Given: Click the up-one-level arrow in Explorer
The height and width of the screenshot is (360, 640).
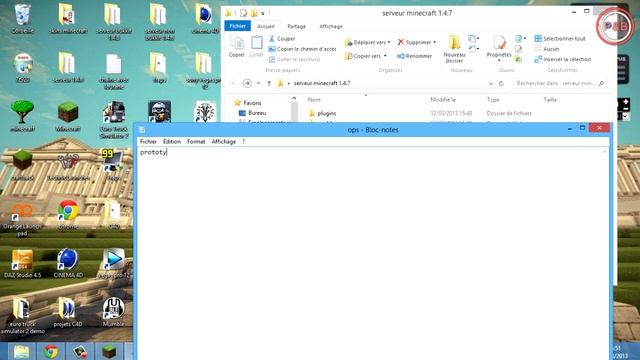Looking at the screenshot, I should [x=269, y=83].
